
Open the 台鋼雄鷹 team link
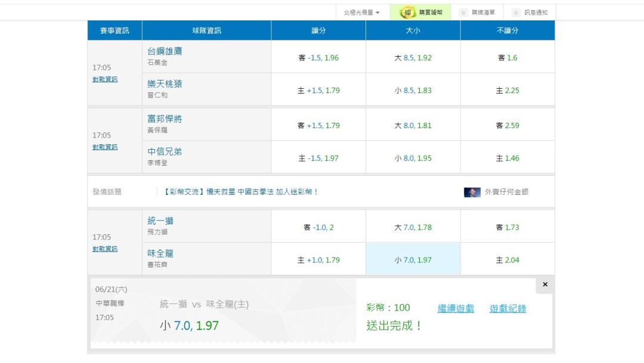[x=165, y=51]
